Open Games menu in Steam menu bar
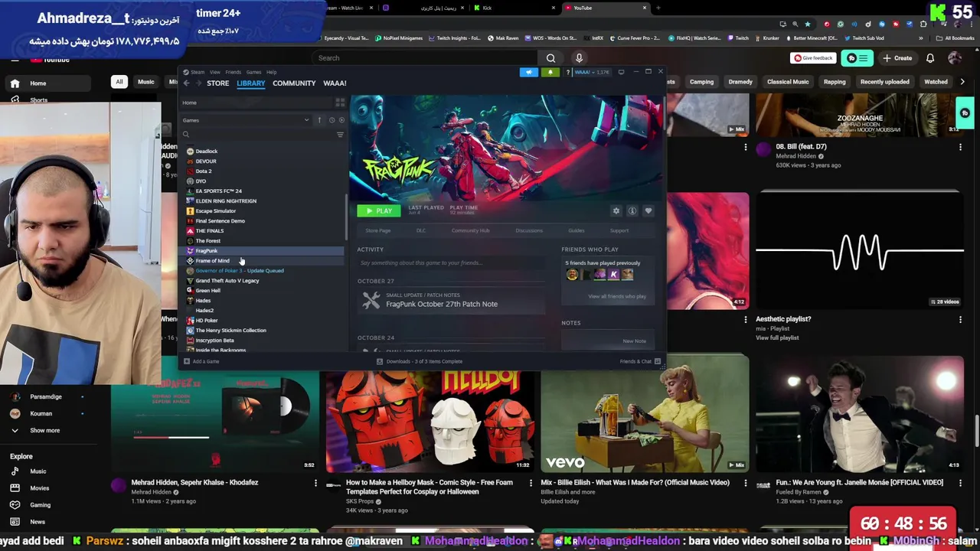 click(x=253, y=72)
